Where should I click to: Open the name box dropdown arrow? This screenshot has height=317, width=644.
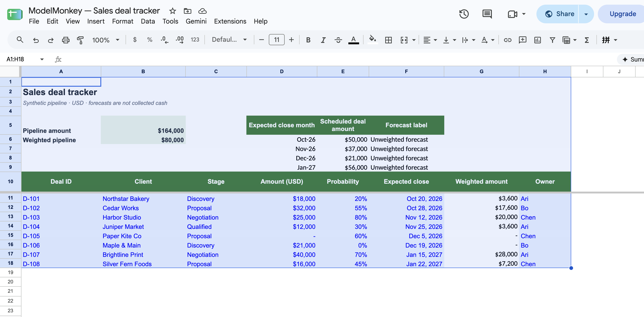[x=42, y=59]
